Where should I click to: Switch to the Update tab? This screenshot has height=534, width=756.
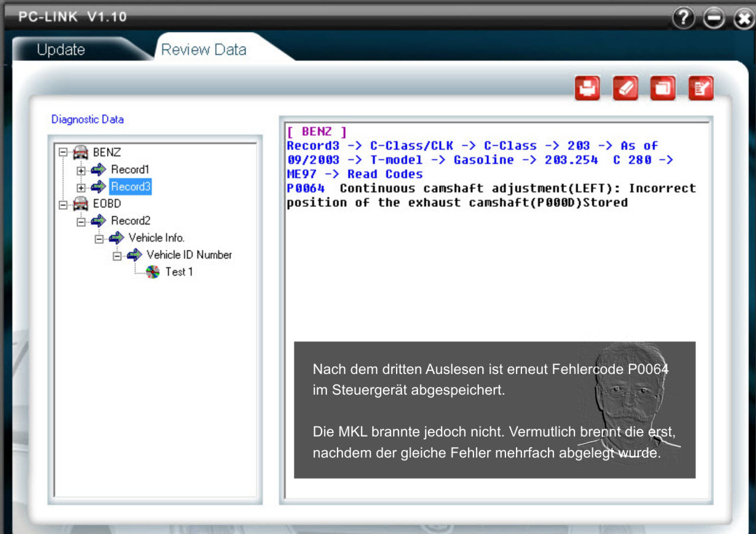coord(61,50)
